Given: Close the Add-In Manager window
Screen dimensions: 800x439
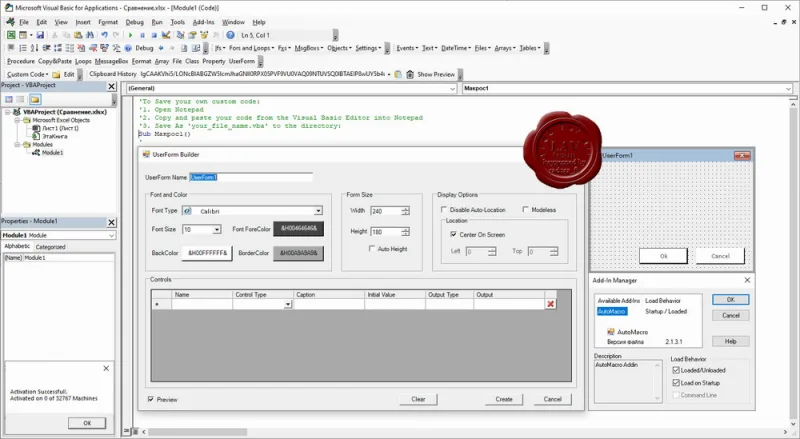Looking at the screenshot, I should point(747,280).
